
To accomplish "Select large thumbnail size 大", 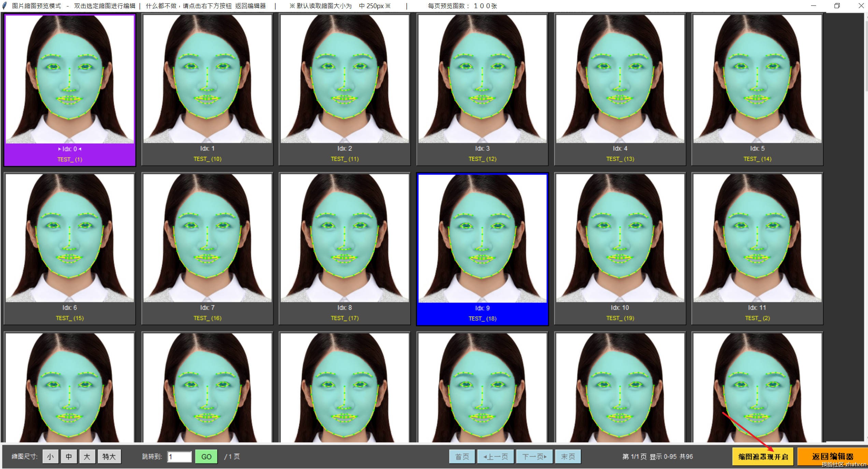I will pyautogui.click(x=87, y=456).
